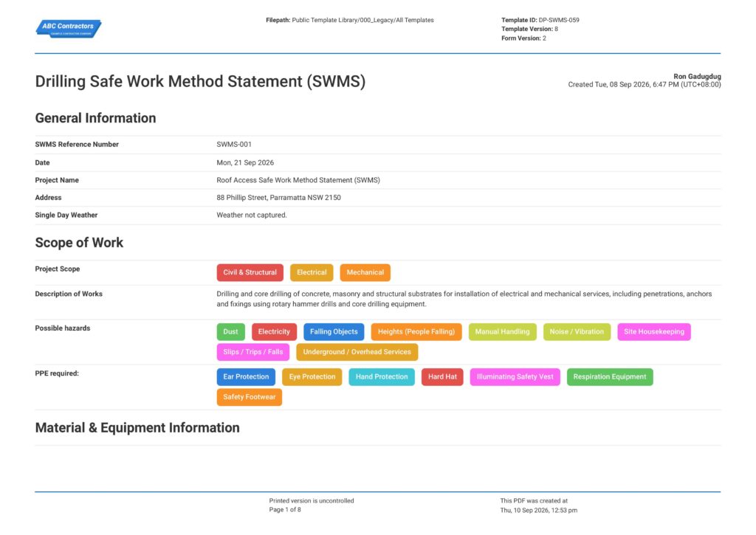Click the Description of Works label
The width and height of the screenshot is (756, 535).
point(69,294)
